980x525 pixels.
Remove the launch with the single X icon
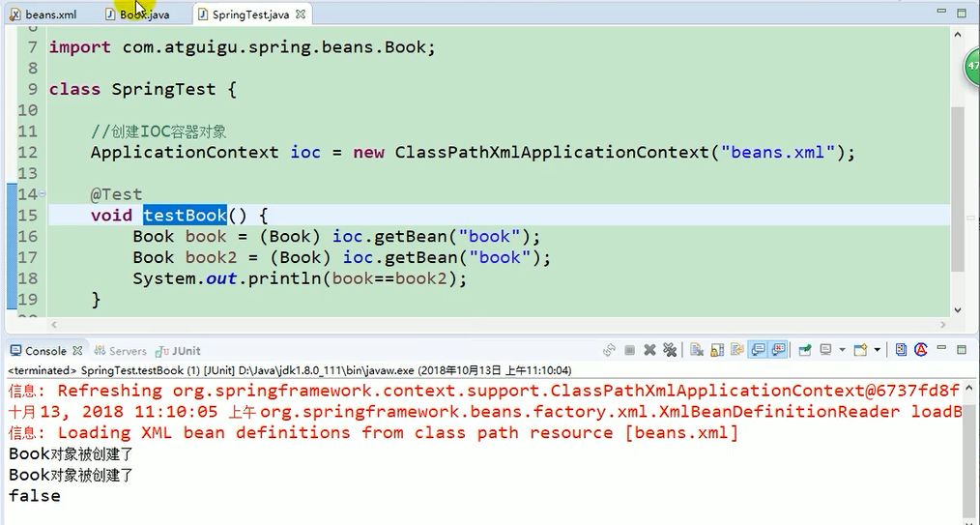pos(650,350)
